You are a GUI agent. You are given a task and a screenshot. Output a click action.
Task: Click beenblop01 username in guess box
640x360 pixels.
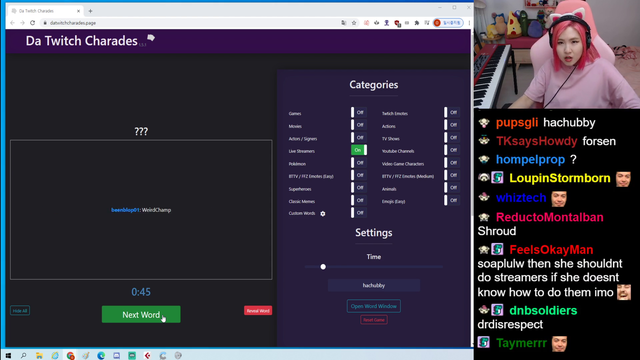(125, 210)
